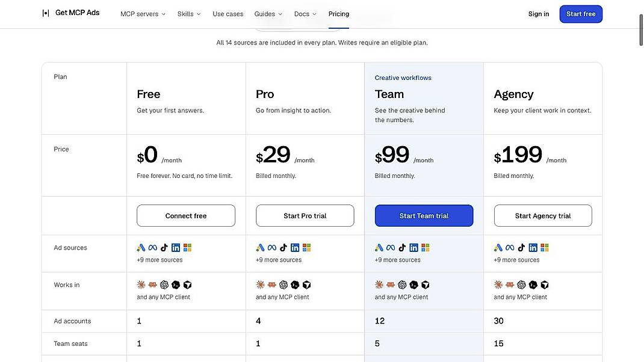Click the $199 Agency price
Screen dimensions: 644x362
pos(518,155)
